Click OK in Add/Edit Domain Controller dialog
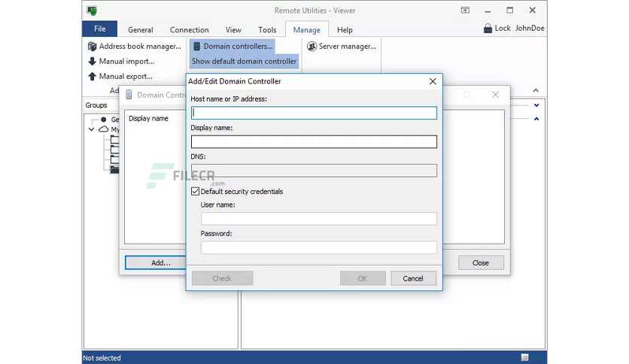Screen dimensions: 629x364 (363, 278)
